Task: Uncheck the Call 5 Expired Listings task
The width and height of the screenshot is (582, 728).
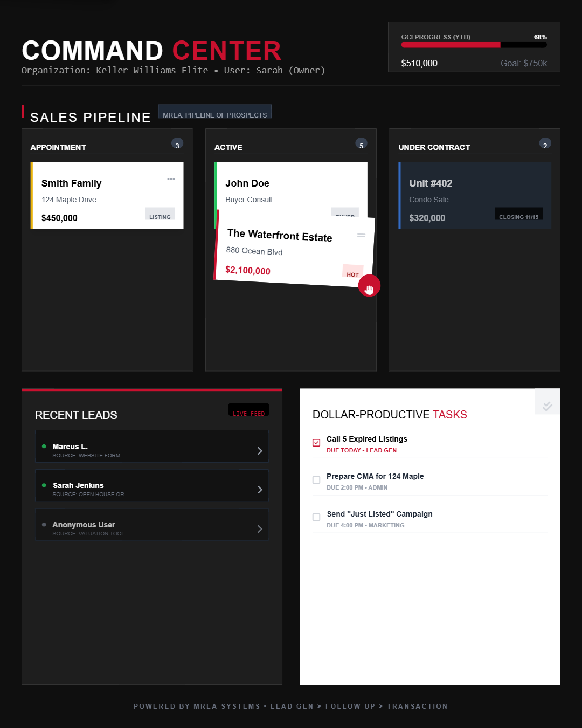Action: click(x=316, y=443)
